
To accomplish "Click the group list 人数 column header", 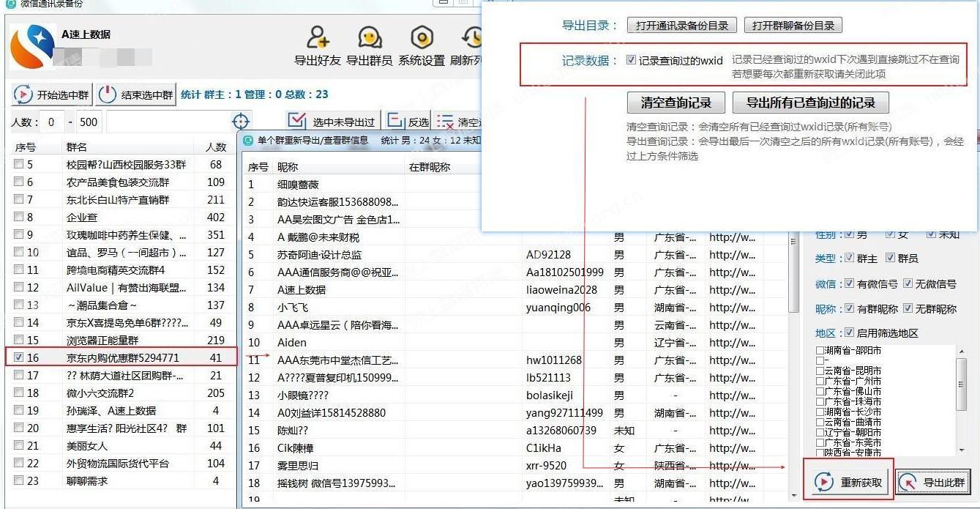I will 215,147.
